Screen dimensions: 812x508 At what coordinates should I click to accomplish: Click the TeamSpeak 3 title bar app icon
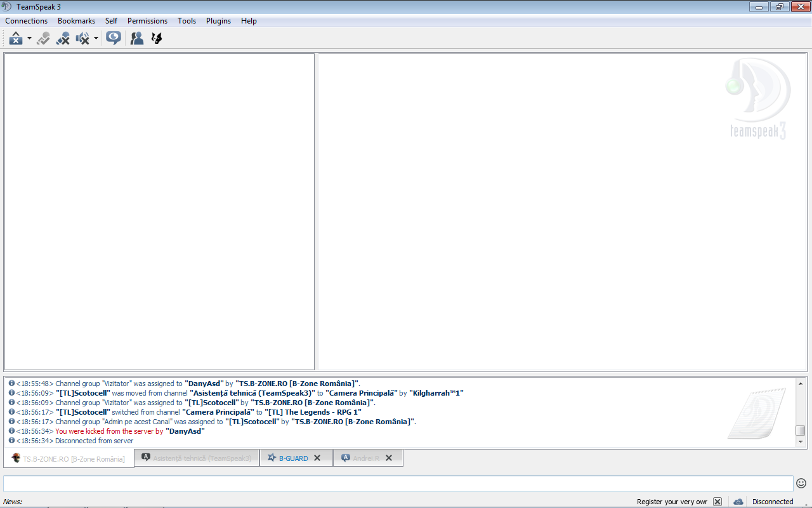(x=8, y=7)
